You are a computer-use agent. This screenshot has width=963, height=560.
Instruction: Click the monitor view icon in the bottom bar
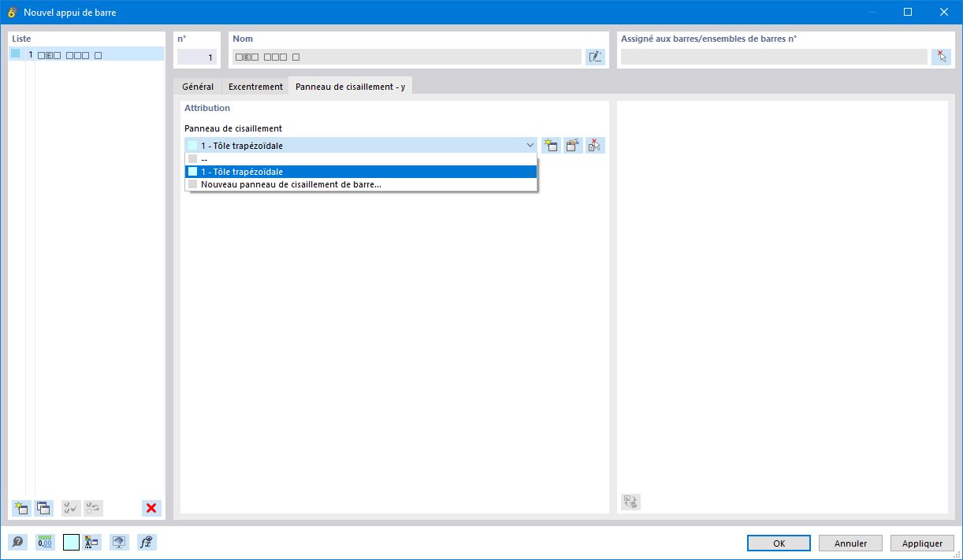[119, 542]
